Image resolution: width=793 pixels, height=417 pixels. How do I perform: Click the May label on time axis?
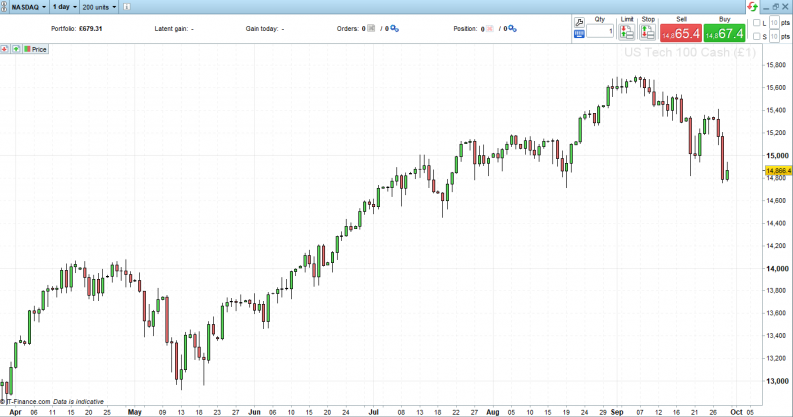coord(135,412)
